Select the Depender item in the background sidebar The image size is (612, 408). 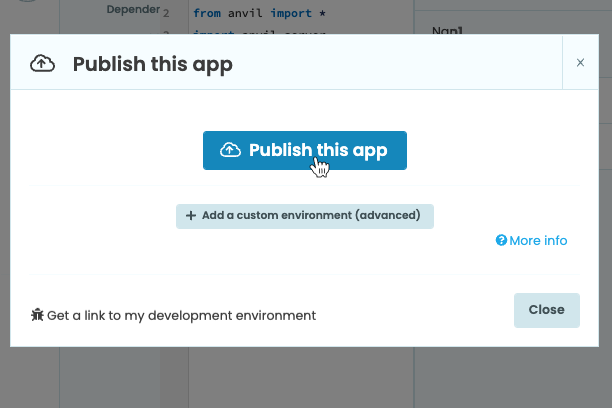(132, 10)
